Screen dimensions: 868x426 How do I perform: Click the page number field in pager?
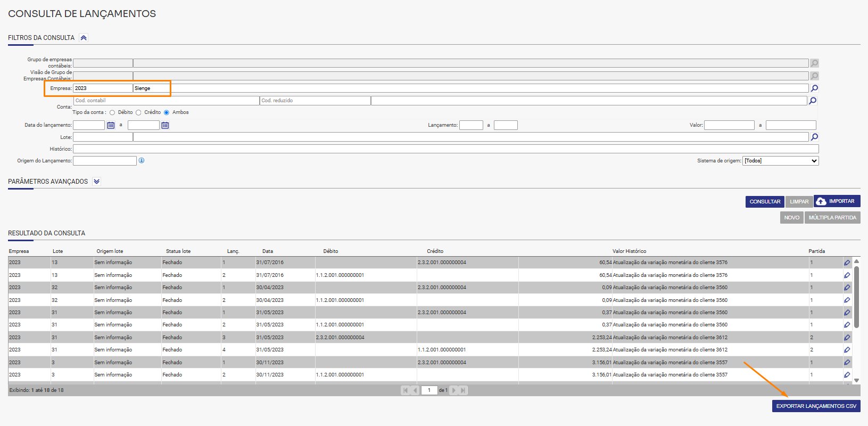tap(429, 390)
